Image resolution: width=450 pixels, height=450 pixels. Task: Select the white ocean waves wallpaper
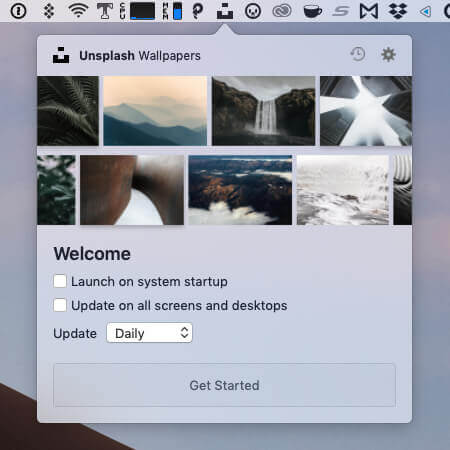[x=343, y=190]
